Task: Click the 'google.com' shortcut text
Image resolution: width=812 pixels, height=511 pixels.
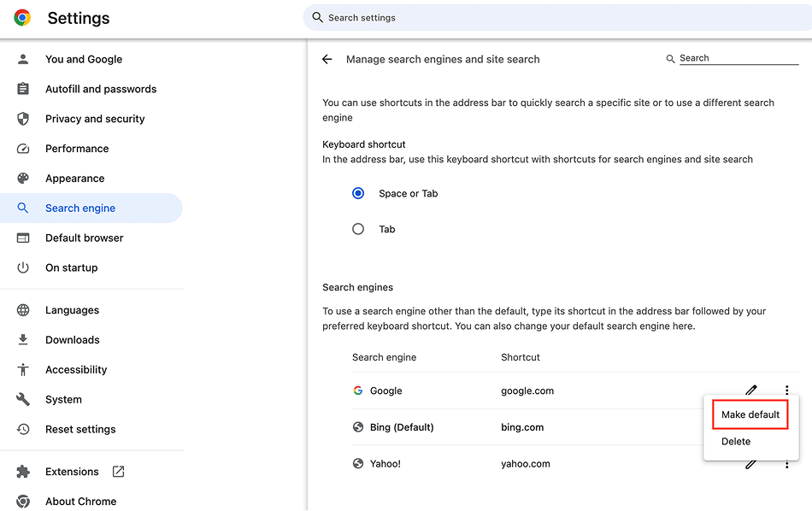Action: (x=527, y=391)
